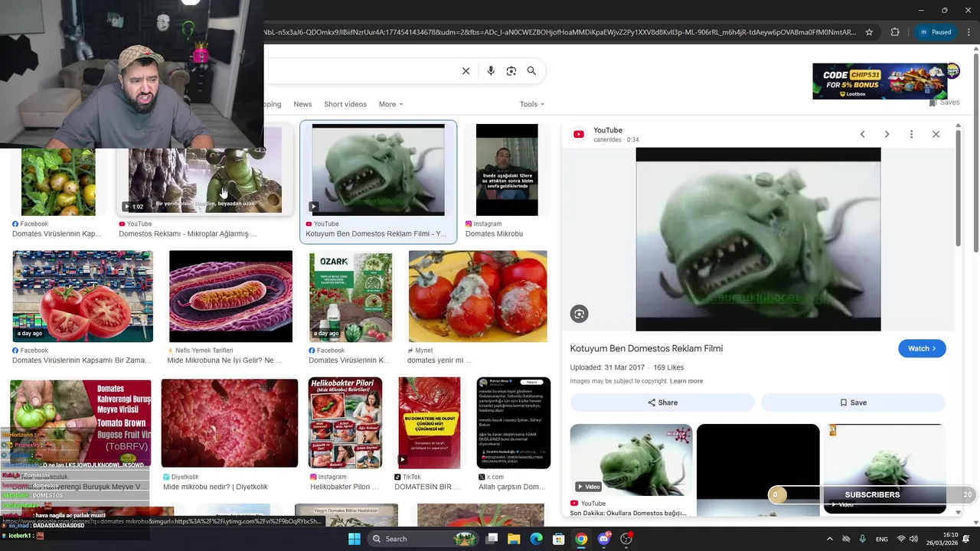
Task: Open Instagram Domates Mikrobu result
Action: pos(507,181)
